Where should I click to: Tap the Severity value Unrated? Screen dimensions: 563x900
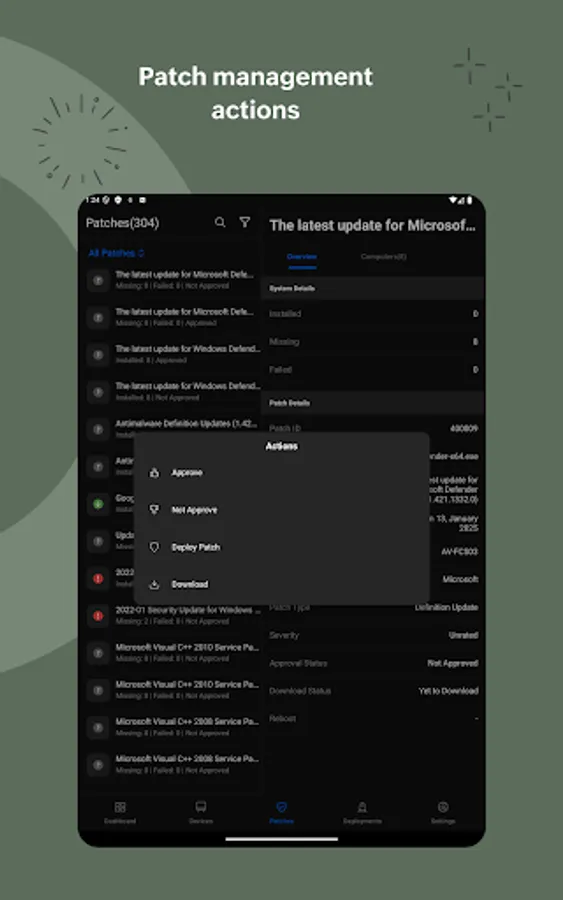(463, 635)
